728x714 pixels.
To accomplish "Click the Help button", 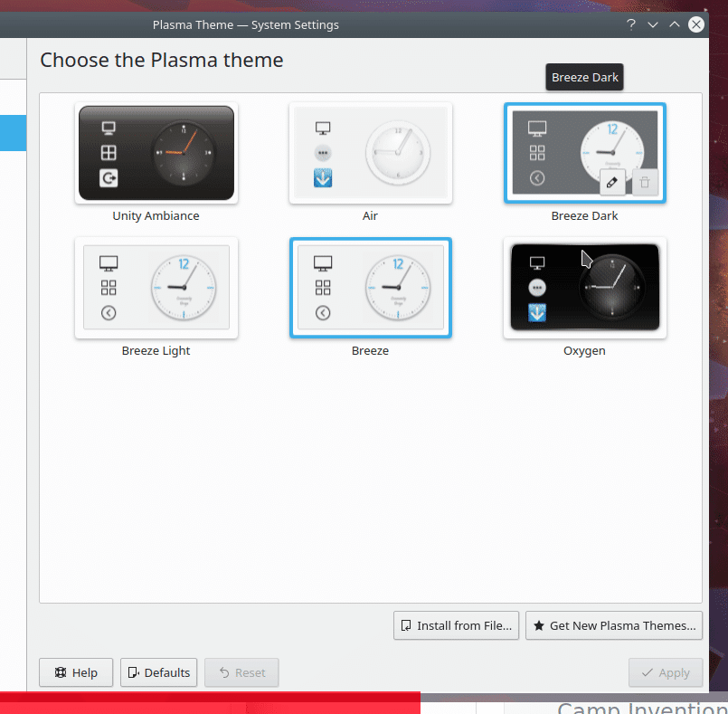I will click(76, 672).
